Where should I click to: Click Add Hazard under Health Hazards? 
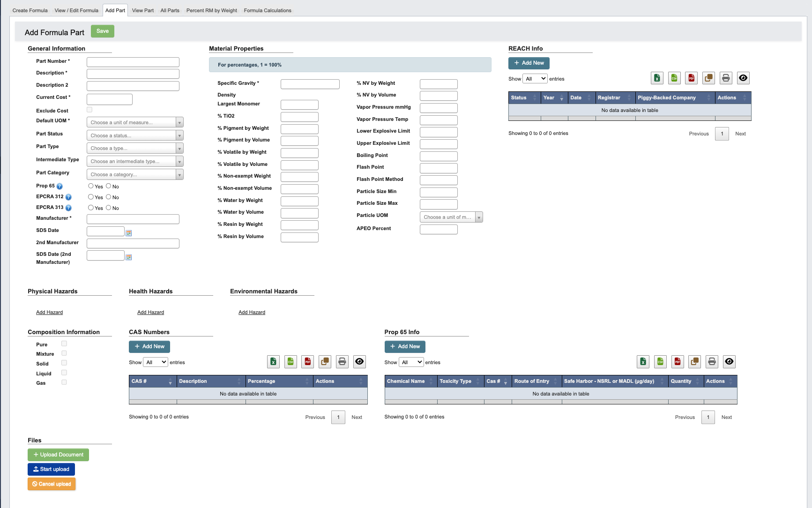click(151, 312)
